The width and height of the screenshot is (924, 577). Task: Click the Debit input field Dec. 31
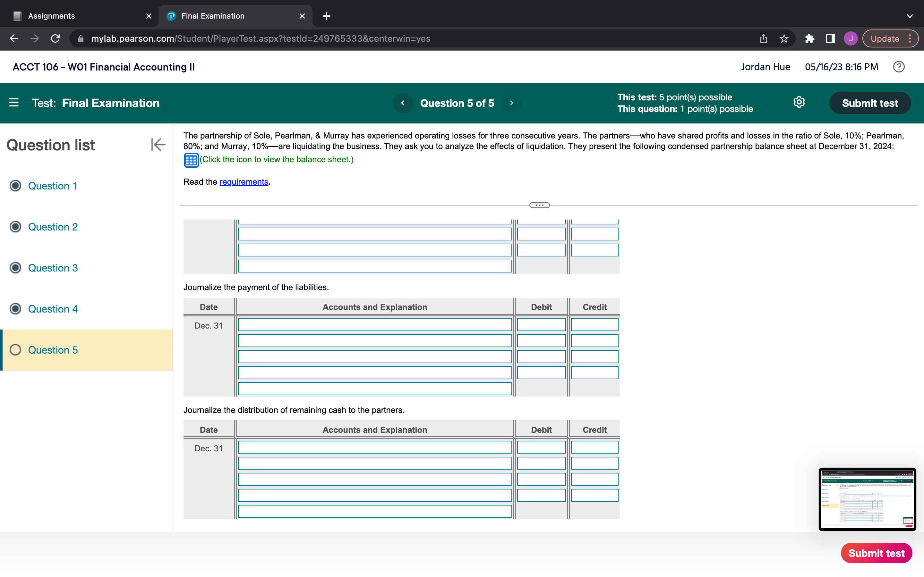click(542, 325)
